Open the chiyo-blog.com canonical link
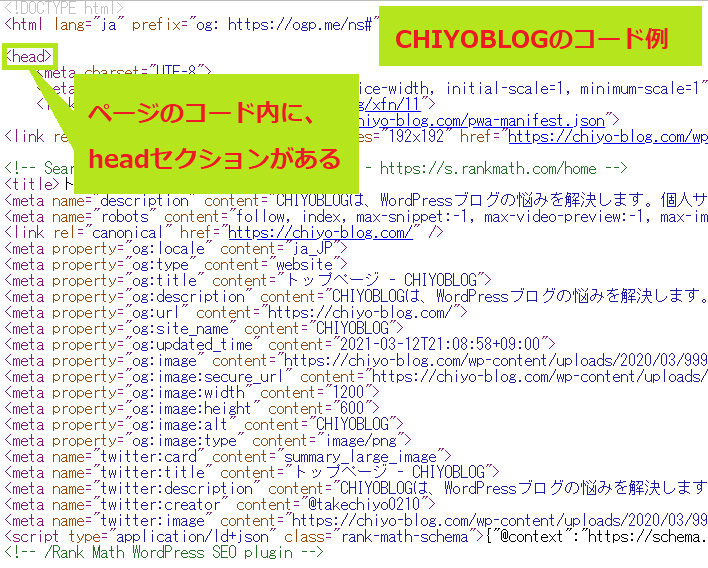 320,233
